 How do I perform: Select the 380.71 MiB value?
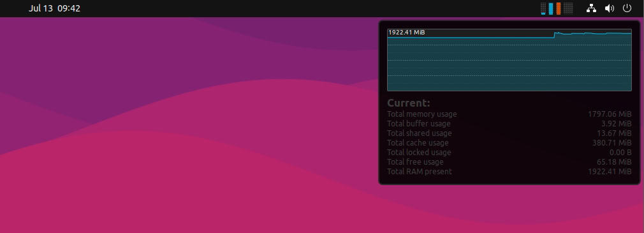612,142
